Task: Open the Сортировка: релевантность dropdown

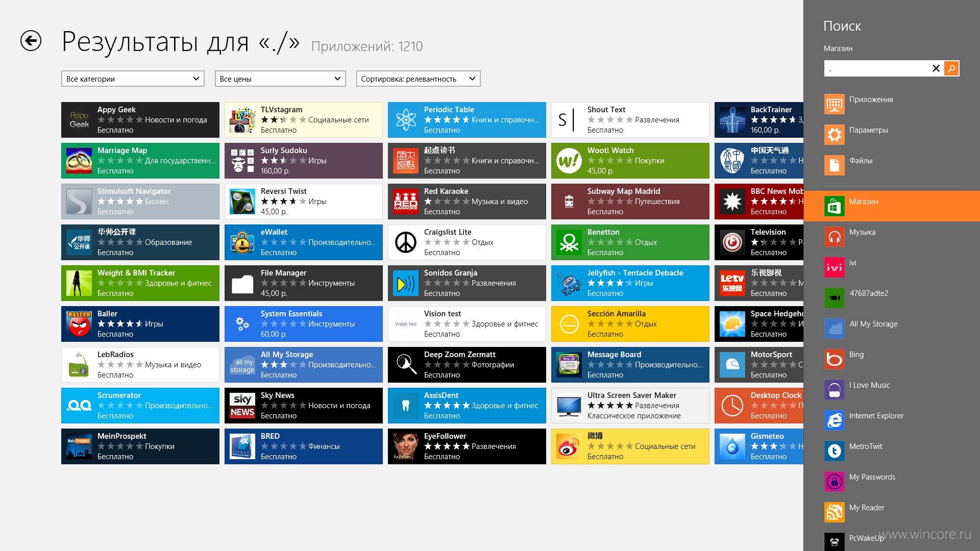Action: 418,79
